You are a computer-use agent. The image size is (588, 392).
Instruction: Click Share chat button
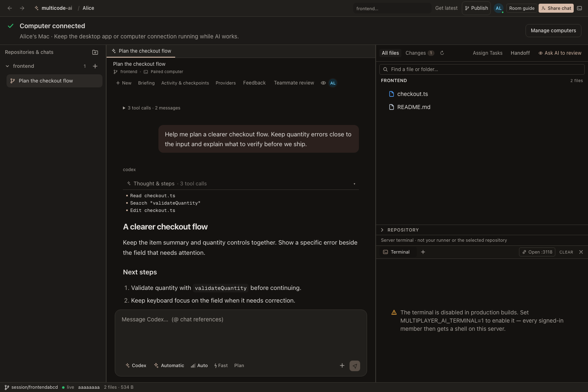[556, 8]
